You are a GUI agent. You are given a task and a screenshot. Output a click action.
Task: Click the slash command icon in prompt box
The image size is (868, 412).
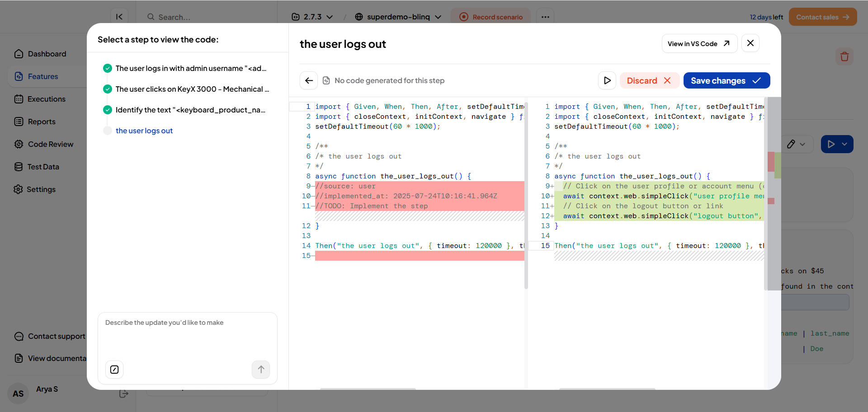[x=114, y=370]
